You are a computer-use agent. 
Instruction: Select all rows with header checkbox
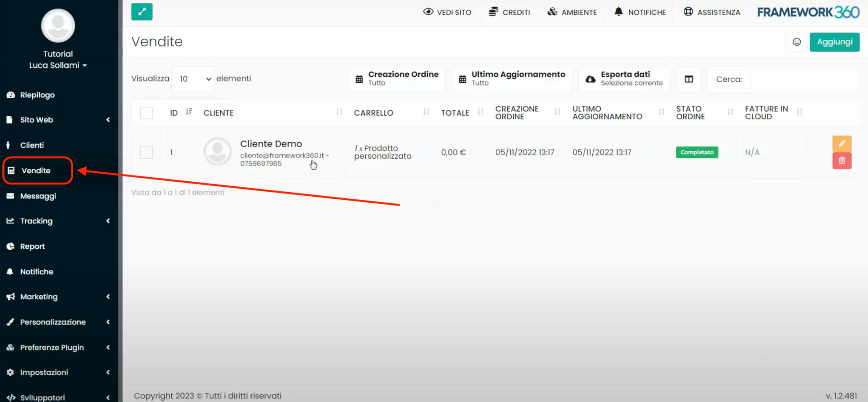tap(146, 113)
